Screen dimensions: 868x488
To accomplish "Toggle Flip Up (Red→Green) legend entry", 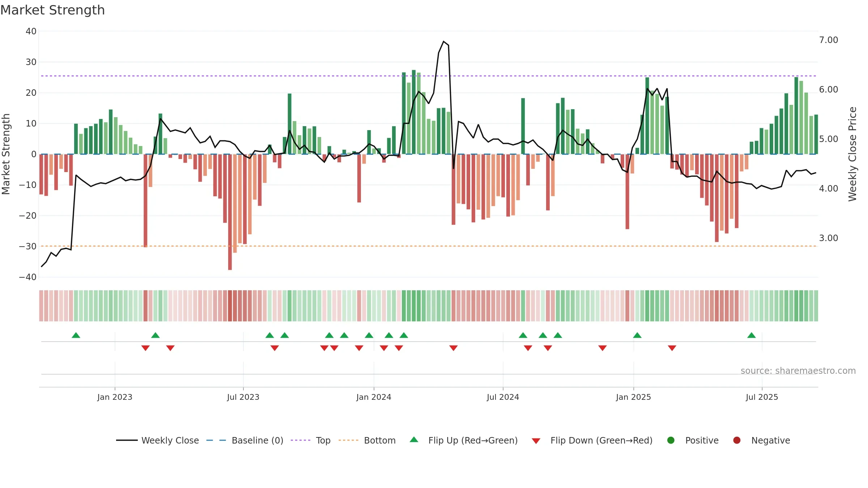I will [464, 440].
